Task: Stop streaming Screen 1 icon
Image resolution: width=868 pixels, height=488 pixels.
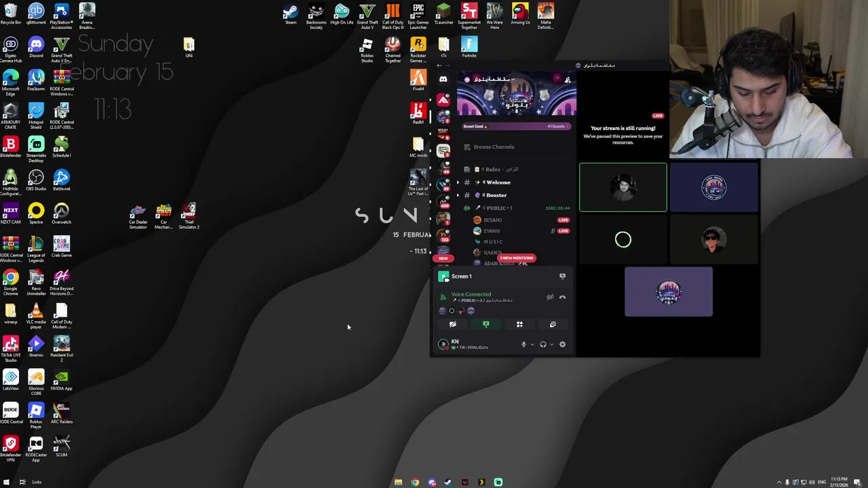Action: (x=562, y=276)
